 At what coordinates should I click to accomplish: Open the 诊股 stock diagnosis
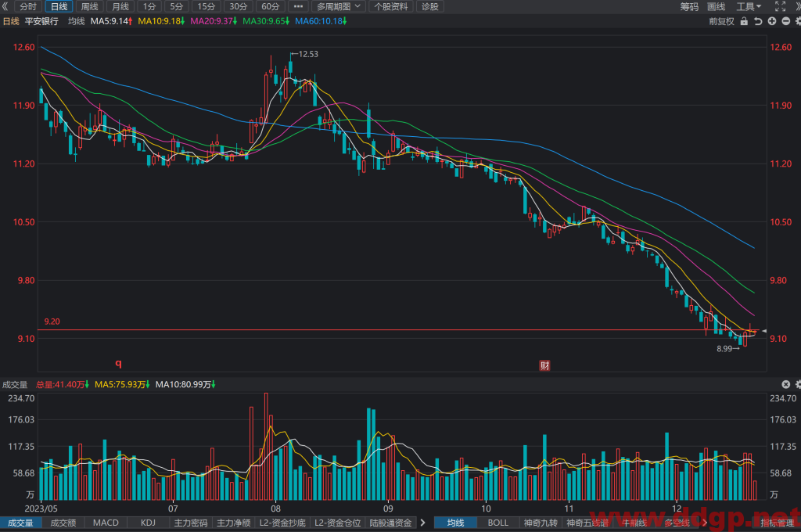click(430, 6)
